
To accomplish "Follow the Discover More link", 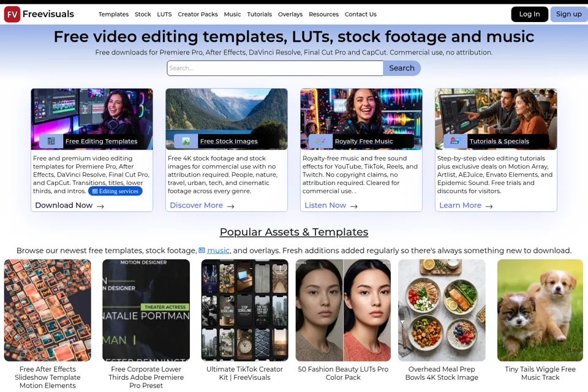I will pyautogui.click(x=196, y=205).
